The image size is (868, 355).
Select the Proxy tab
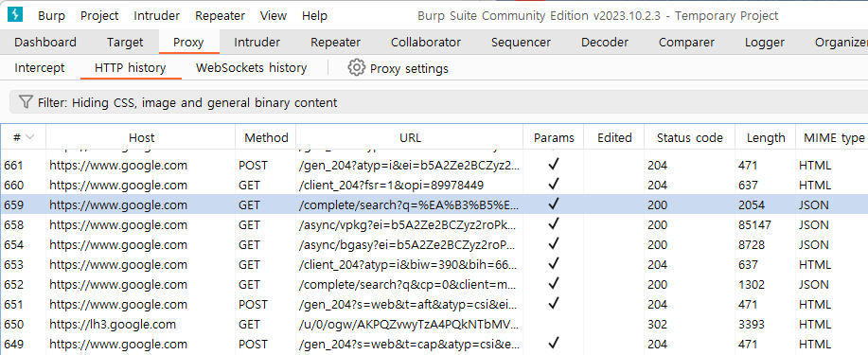pyautogui.click(x=188, y=42)
